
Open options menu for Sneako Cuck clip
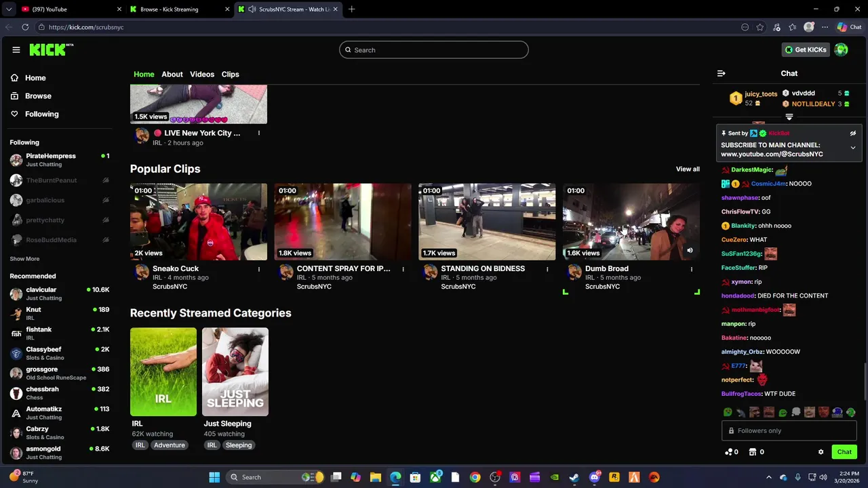click(258, 269)
